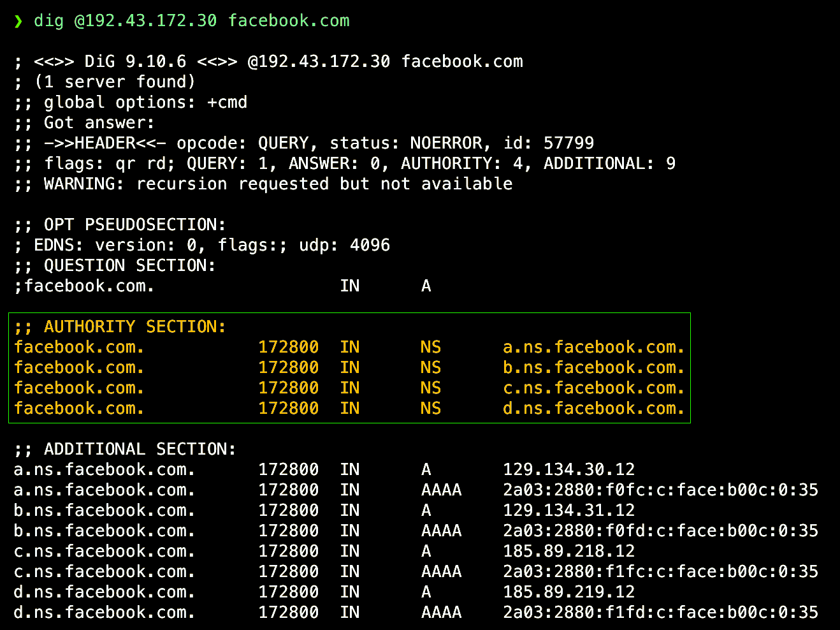Click 'ADDITIONAL: 9' in the flags line
The image size is (840, 630).
[x=610, y=164]
